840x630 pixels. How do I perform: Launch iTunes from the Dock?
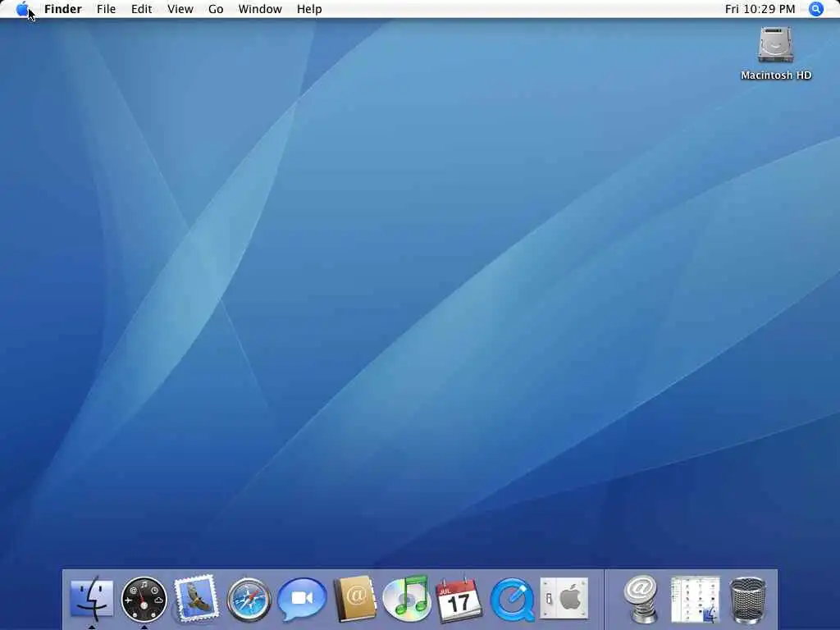[x=407, y=598]
